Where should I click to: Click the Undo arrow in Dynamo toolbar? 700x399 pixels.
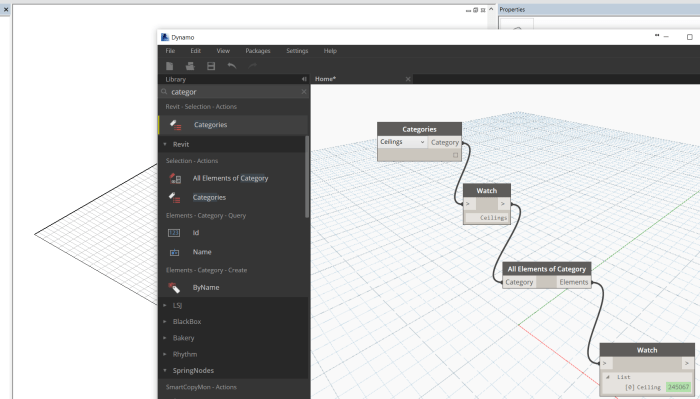tap(232, 66)
